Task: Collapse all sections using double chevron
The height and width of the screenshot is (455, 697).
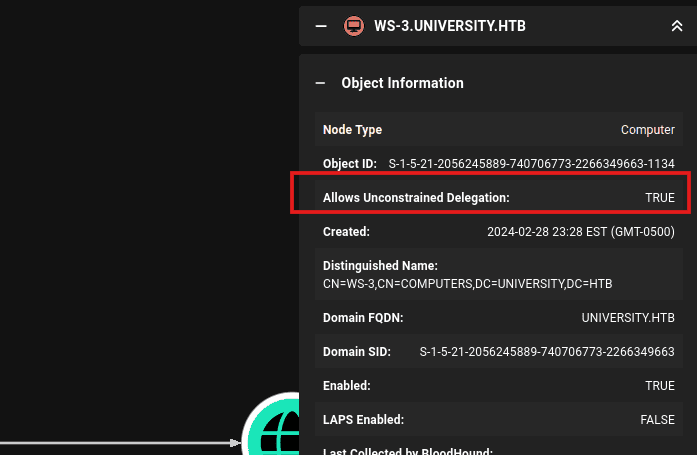Action: tap(676, 26)
